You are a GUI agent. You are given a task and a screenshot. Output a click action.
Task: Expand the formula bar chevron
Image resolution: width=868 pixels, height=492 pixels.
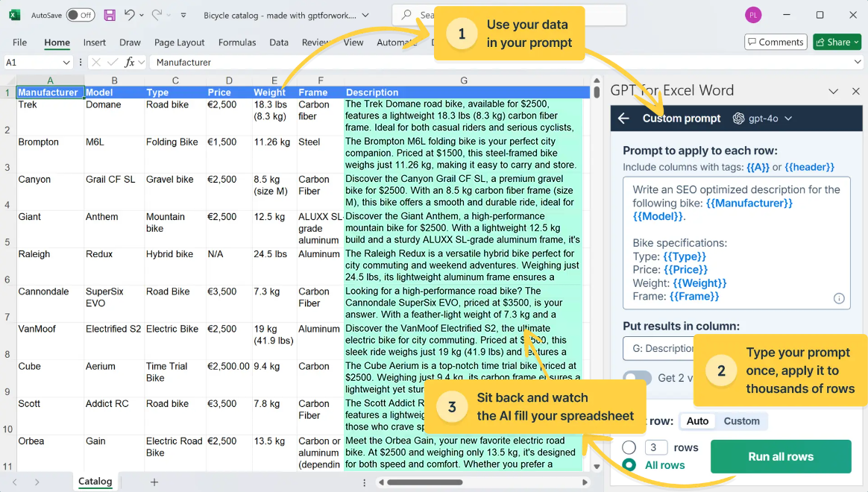point(858,63)
